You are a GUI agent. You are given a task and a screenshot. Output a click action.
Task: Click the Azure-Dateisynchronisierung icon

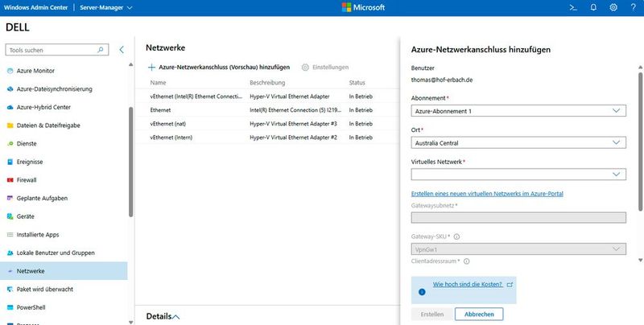click(x=10, y=89)
